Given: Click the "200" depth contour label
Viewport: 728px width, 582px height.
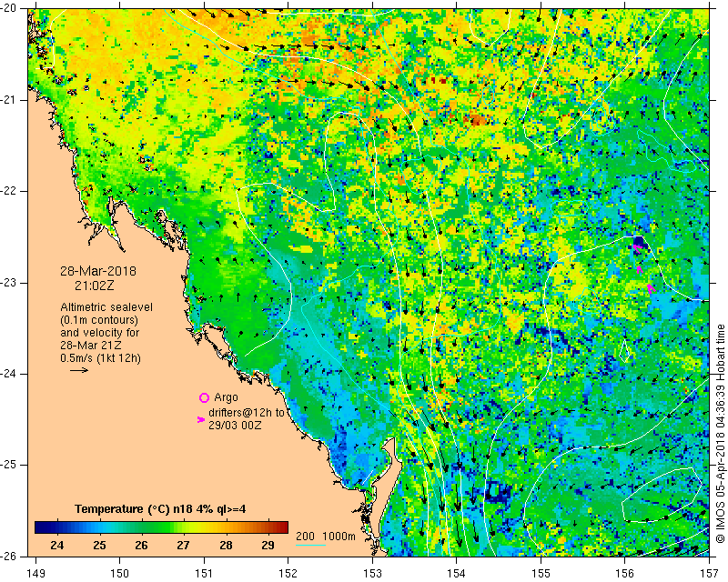Looking at the screenshot, I should [305, 536].
